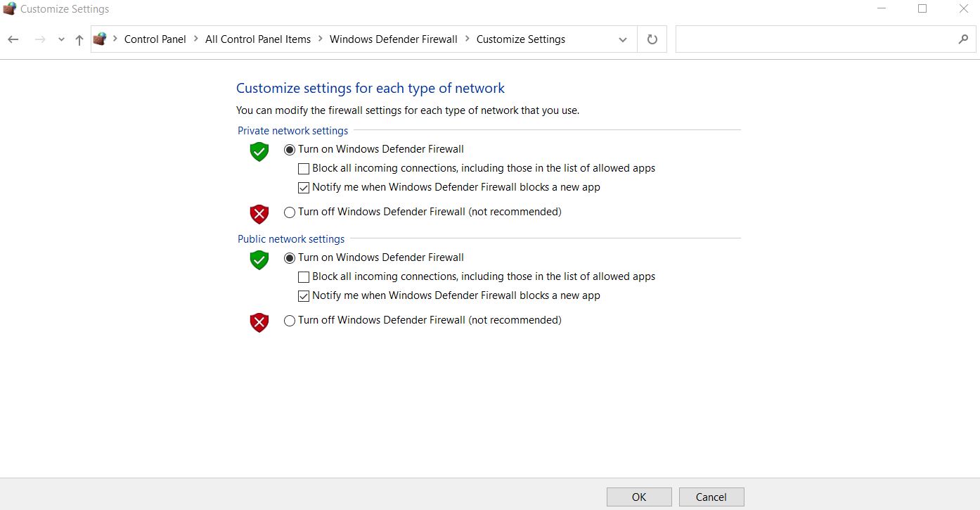
Task: Click green shield icon in Public settings
Action: click(x=259, y=260)
